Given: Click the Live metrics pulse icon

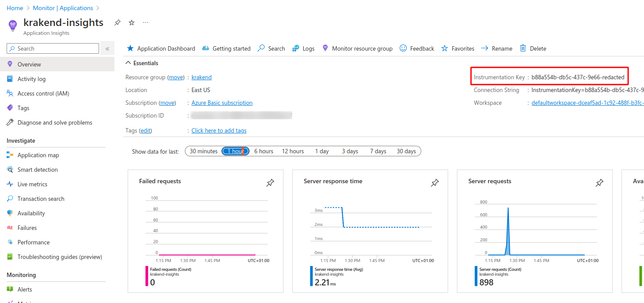Looking at the screenshot, I should click(10, 184).
